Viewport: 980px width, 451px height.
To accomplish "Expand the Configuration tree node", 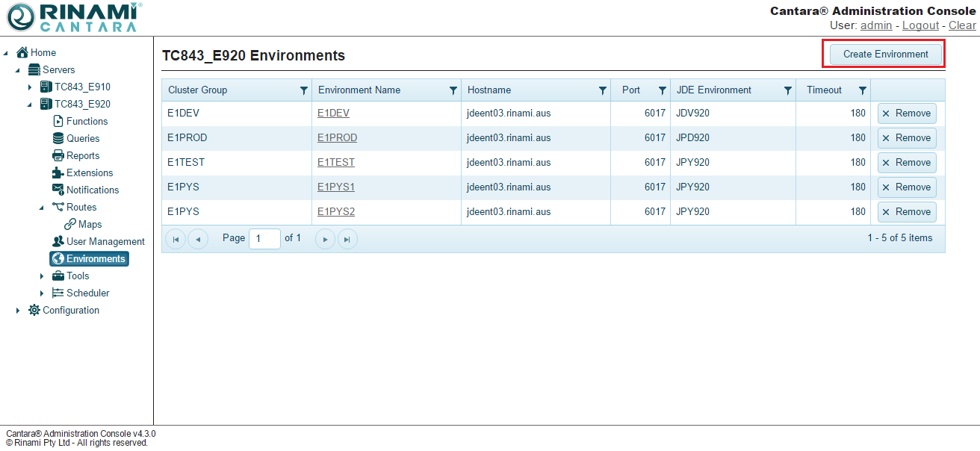I will pyautogui.click(x=18, y=311).
